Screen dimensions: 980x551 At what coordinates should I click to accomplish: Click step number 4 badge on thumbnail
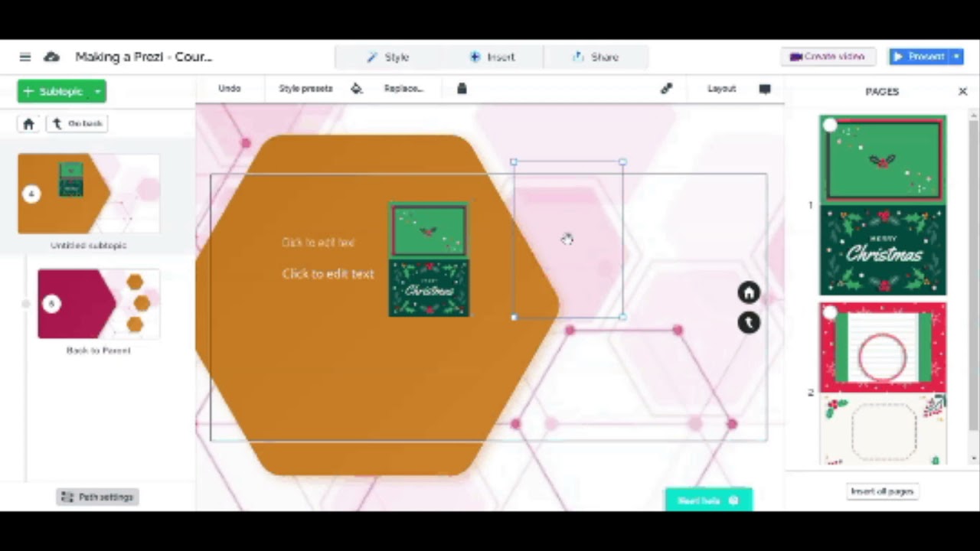click(x=31, y=194)
